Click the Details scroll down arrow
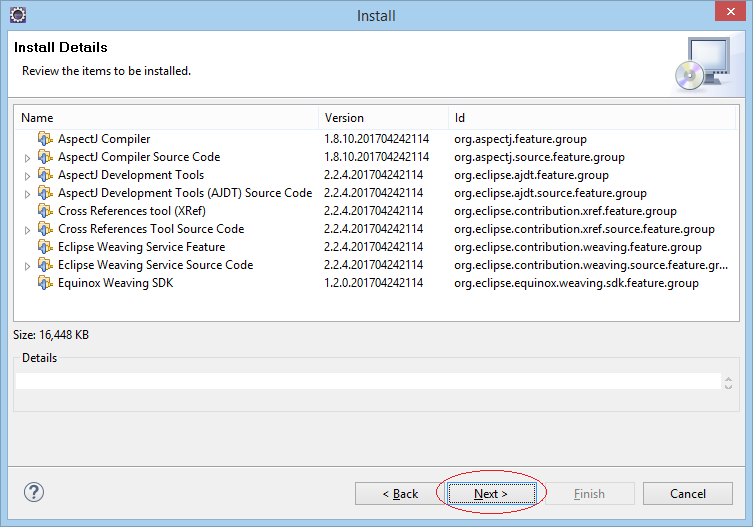Image resolution: width=753 pixels, height=527 pixels. 728,386
